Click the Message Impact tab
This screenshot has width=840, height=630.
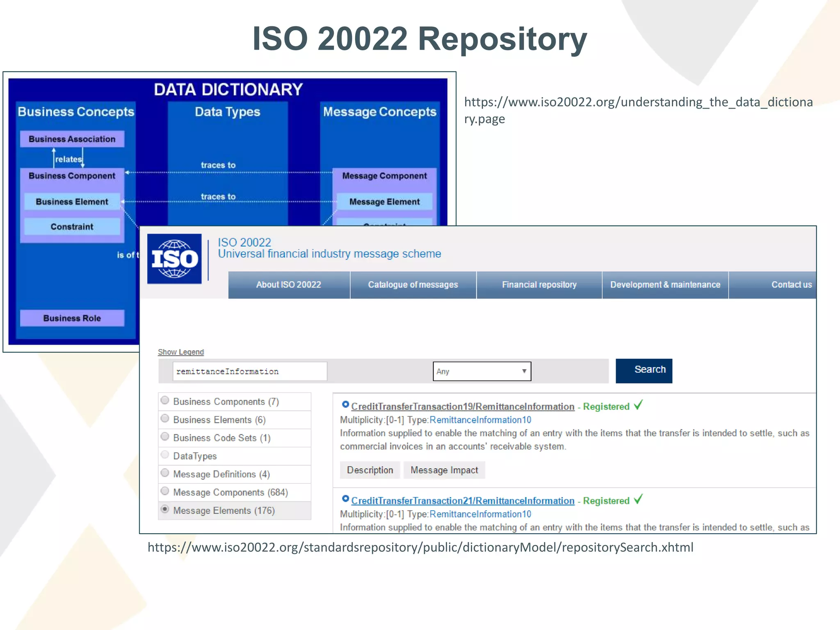pos(444,470)
